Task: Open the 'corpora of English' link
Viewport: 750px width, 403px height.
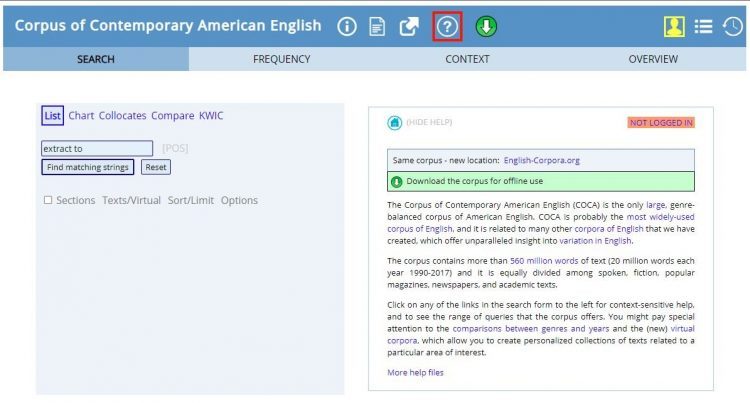Action: [609, 229]
